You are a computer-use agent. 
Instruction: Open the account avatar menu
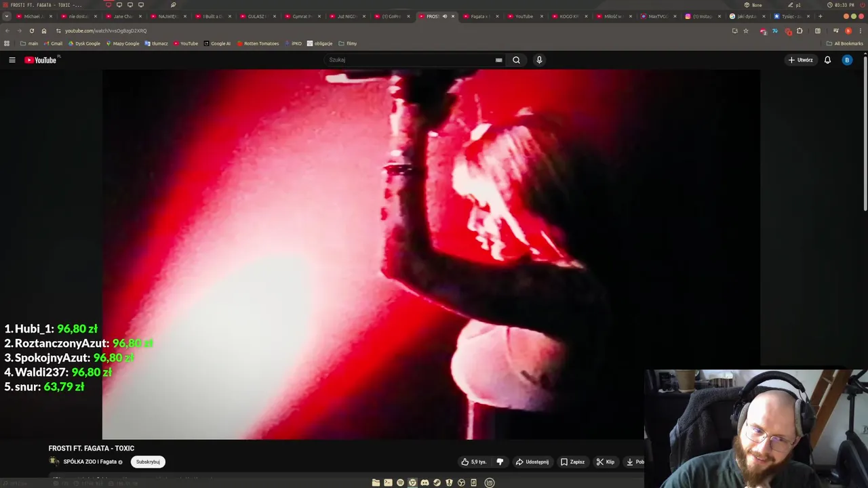(846, 60)
